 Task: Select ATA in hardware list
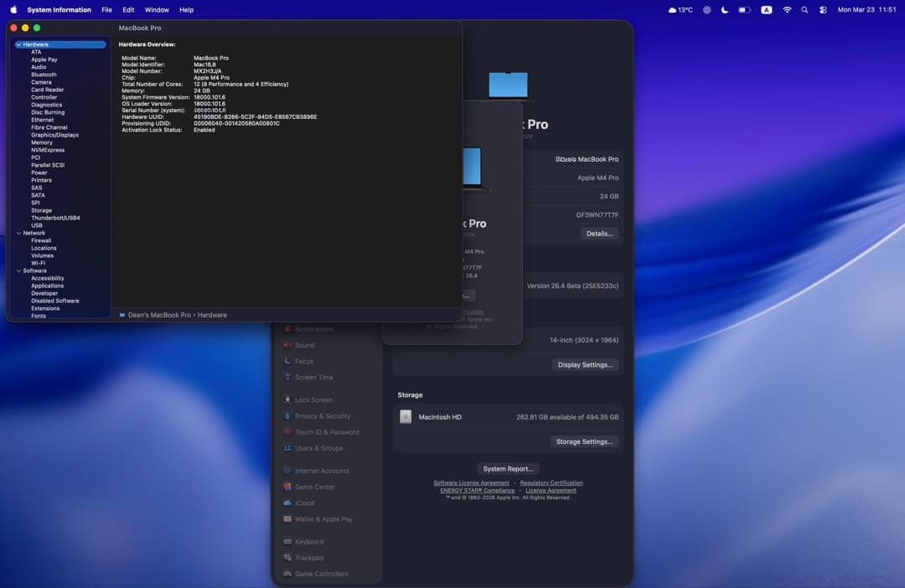[36, 52]
